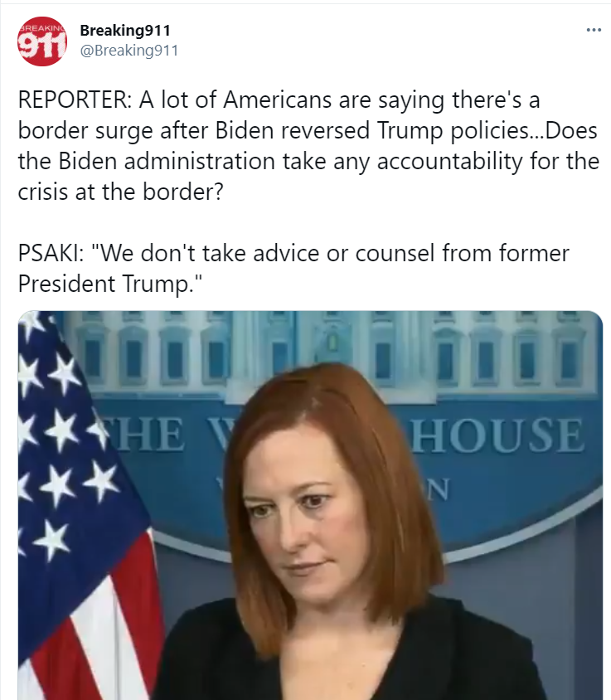Click the Breaking911 display name
Image resolution: width=611 pixels, height=700 pixels.
click(x=125, y=31)
